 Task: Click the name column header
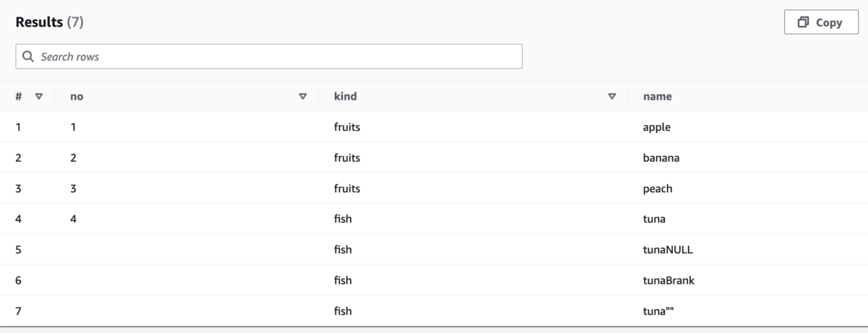tap(658, 96)
